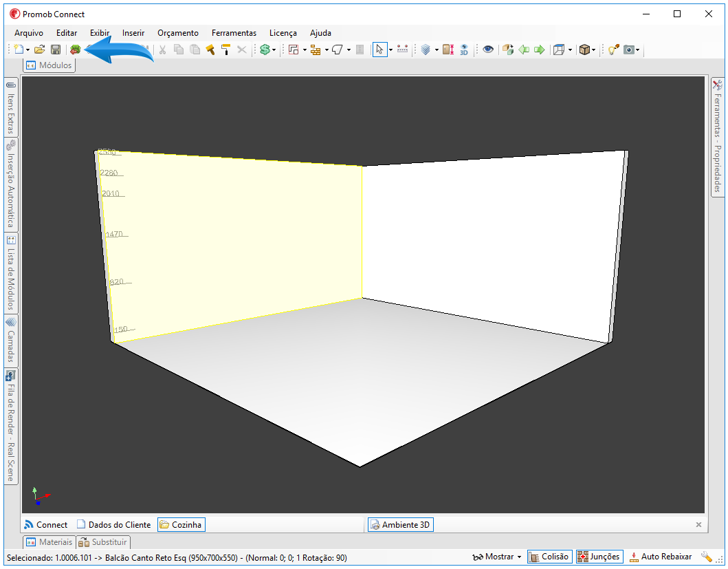Open the Inserir menu
Image resolution: width=728 pixels, height=569 pixels.
pyautogui.click(x=133, y=33)
